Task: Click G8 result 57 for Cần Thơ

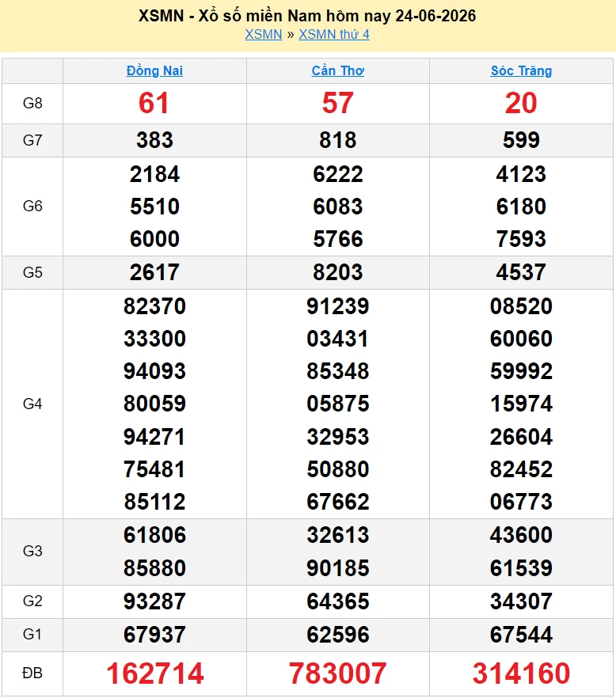Action: coord(337,103)
